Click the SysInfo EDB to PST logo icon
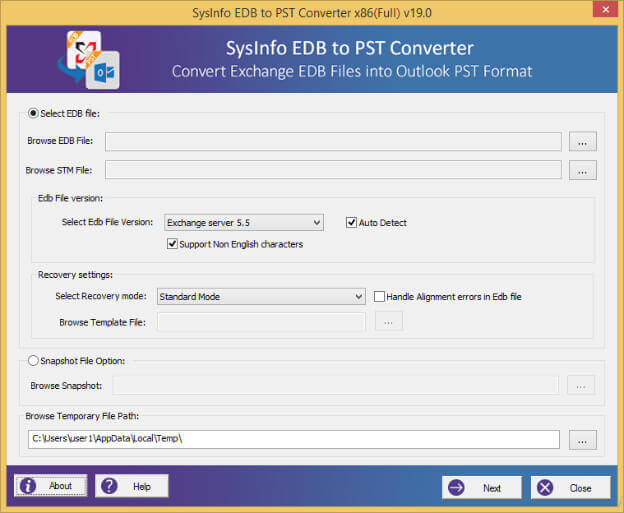624x513 pixels. (x=89, y=60)
